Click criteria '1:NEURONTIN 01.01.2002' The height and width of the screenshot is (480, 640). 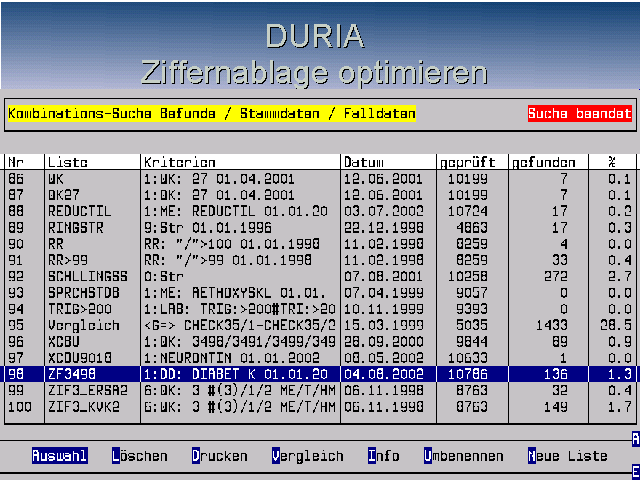tap(231, 358)
